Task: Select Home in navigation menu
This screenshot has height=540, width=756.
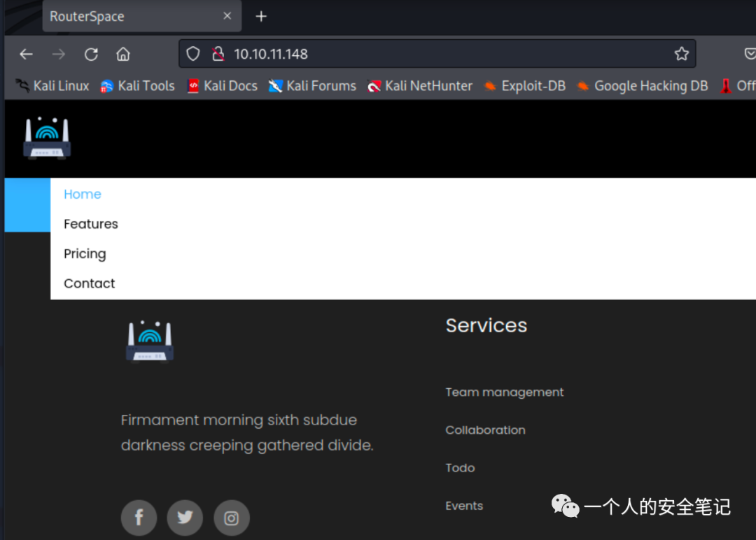Action: tap(83, 194)
